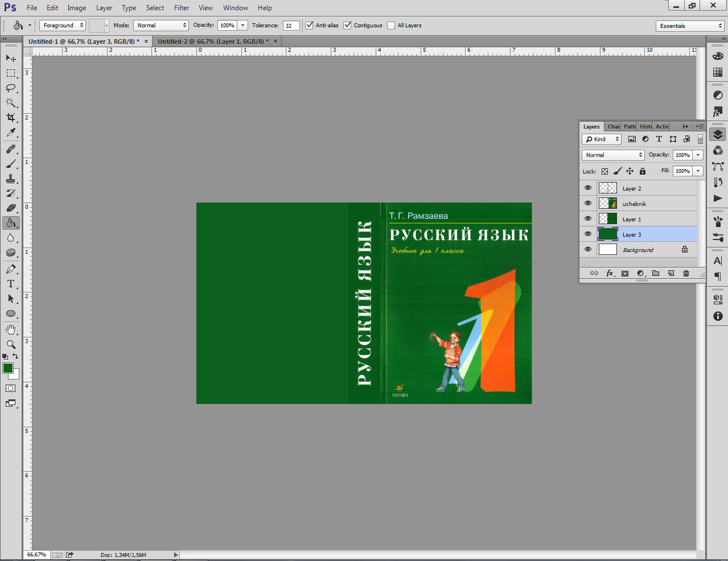728x561 pixels.
Task: Select the Eyedropper tool
Action: coord(11,132)
